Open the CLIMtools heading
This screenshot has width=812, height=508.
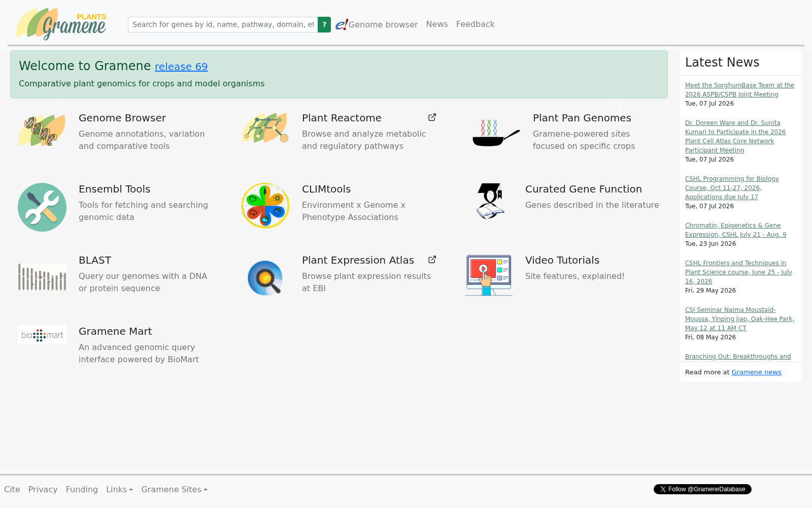[326, 189]
